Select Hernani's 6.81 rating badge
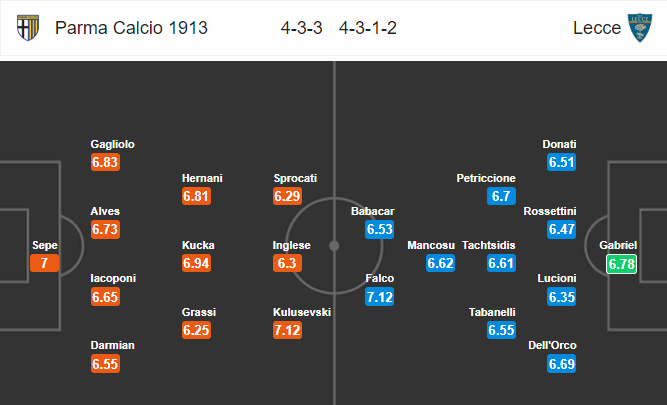Screen dimensions: 667x405 (x=197, y=196)
